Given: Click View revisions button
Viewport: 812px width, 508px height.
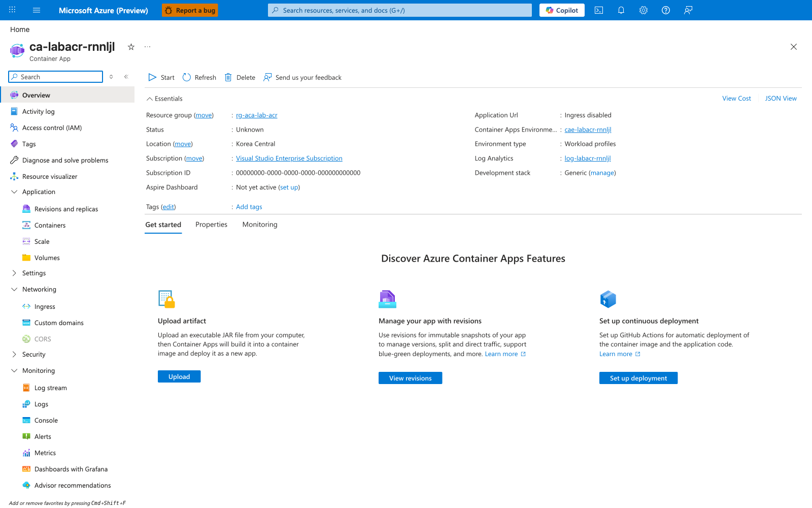Looking at the screenshot, I should [410, 378].
